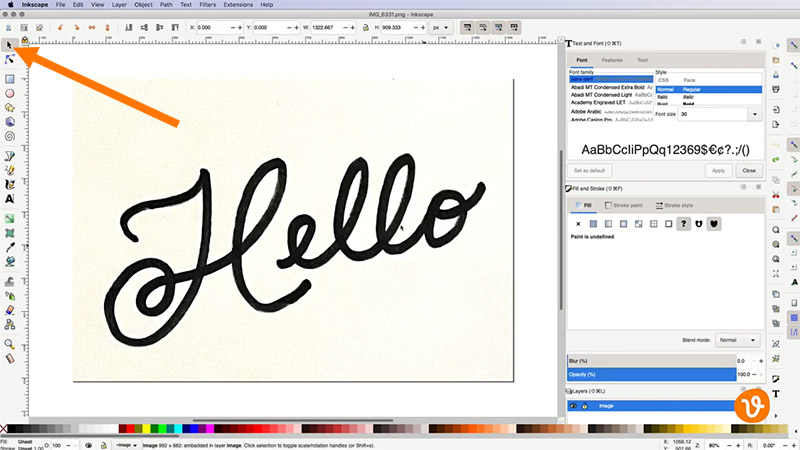Toggle Image layer visibility eye
This screenshot has height=450, width=800.
point(573,406)
